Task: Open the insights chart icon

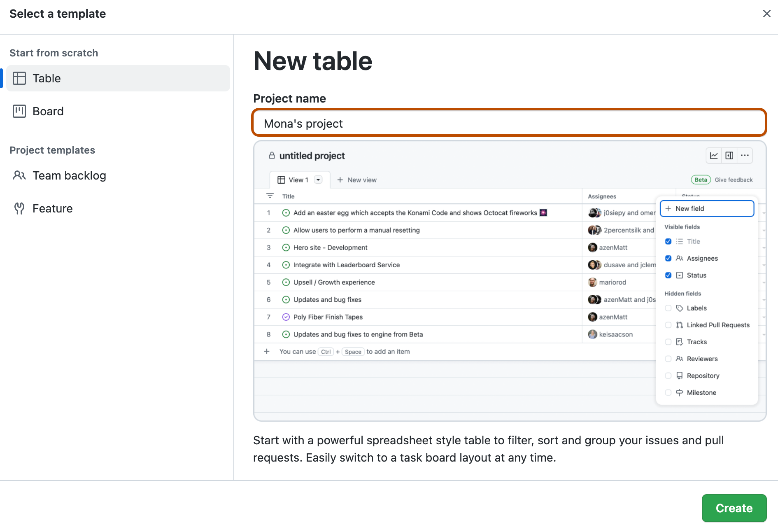Action: (714, 156)
